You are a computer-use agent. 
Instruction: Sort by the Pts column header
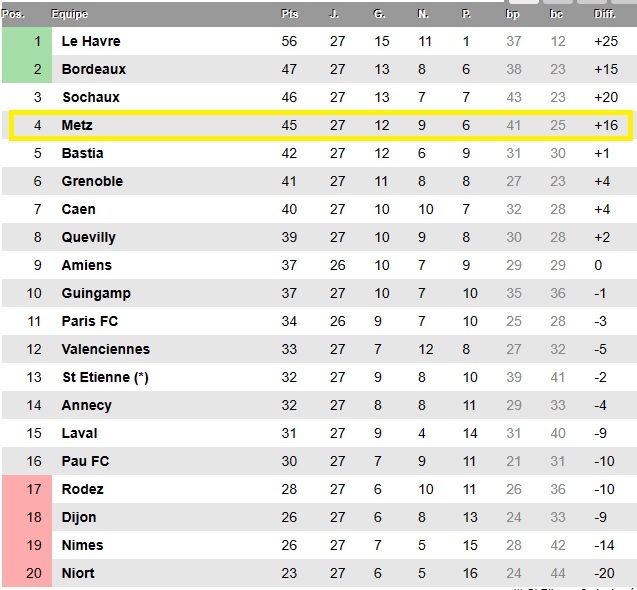coord(290,14)
